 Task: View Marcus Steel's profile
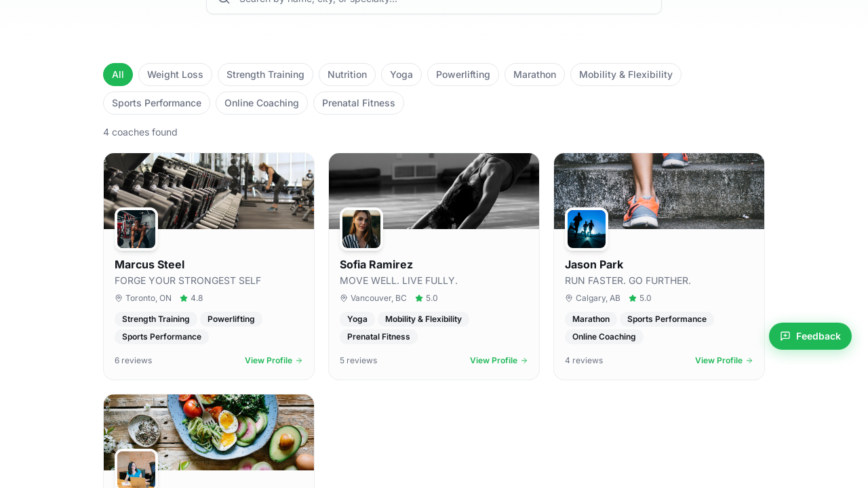[x=274, y=361]
